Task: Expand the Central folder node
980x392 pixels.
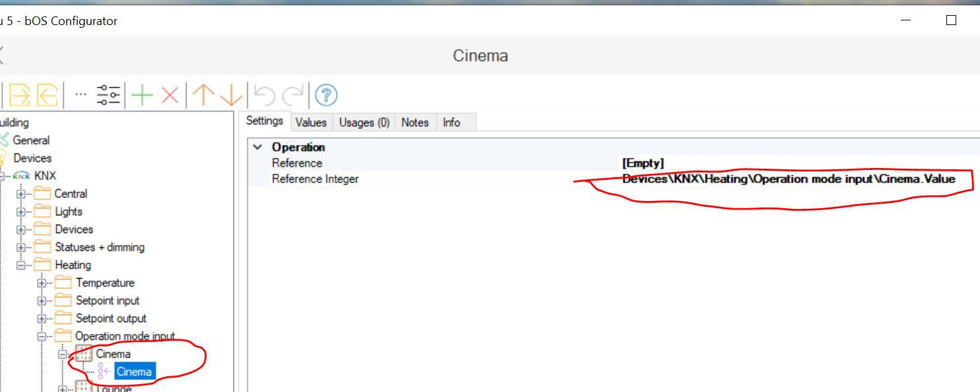Action: pos(21,194)
